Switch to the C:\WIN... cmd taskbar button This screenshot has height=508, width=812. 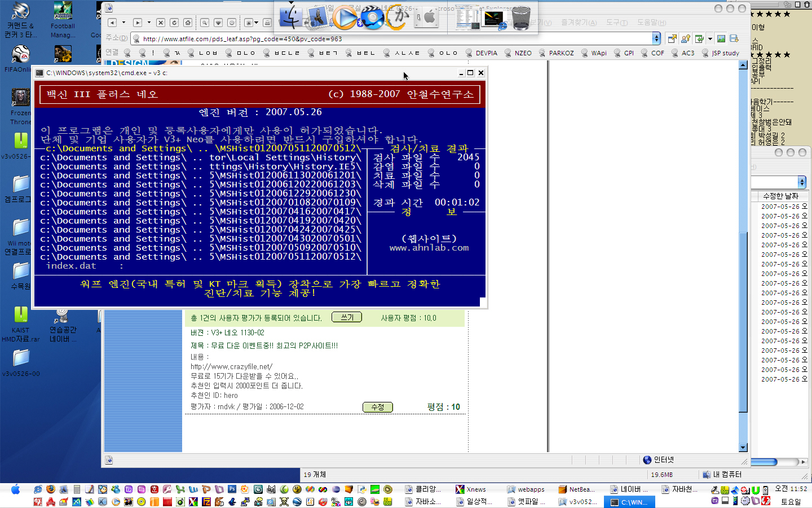630,502
